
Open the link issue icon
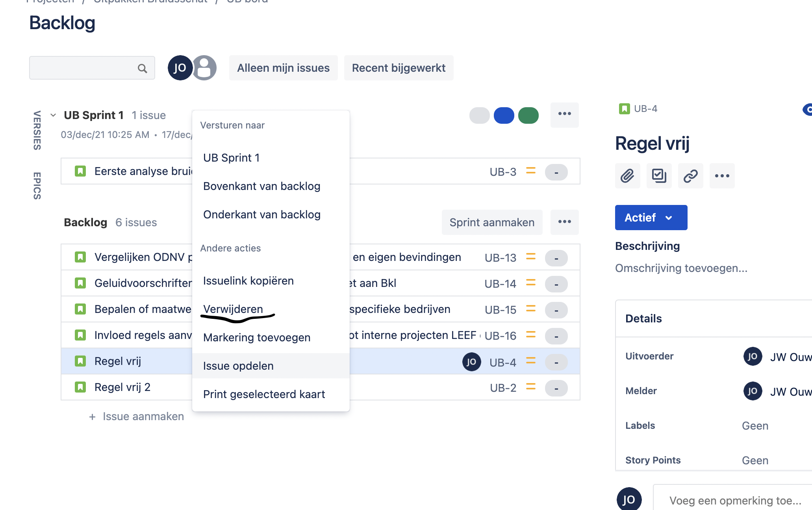[x=690, y=176]
